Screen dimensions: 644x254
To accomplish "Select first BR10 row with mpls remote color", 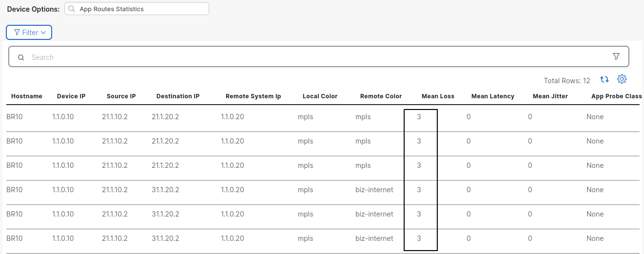I will click(x=15, y=117).
